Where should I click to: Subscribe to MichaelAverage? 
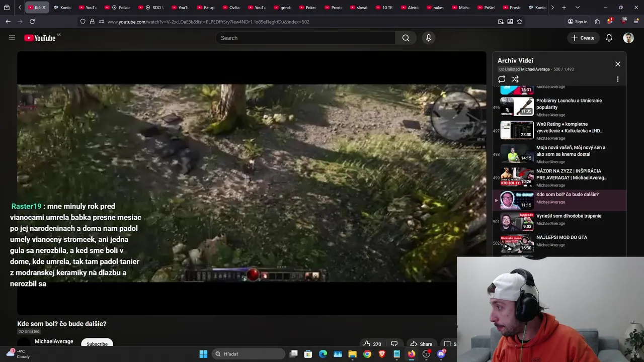pyautogui.click(x=97, y=344)
